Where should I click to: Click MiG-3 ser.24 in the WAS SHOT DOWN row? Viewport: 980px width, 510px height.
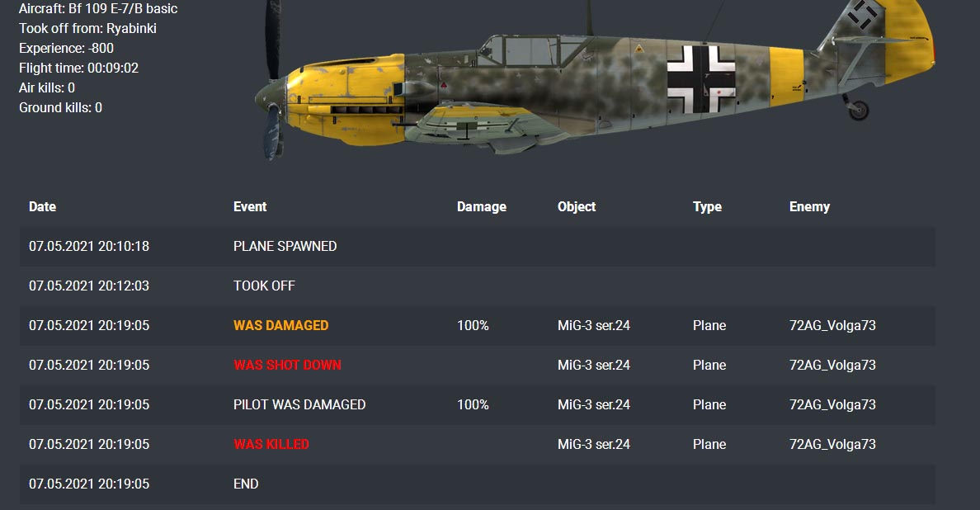click(594, 365)
